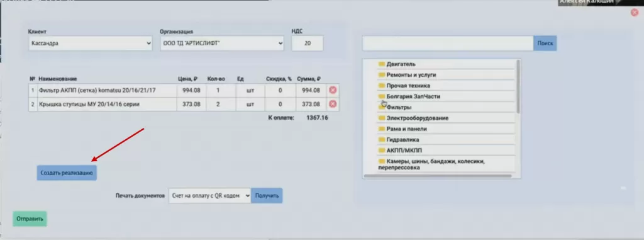Close the dialog with red X
Viewport: 644px width, 240px height.
click(635, 13)
